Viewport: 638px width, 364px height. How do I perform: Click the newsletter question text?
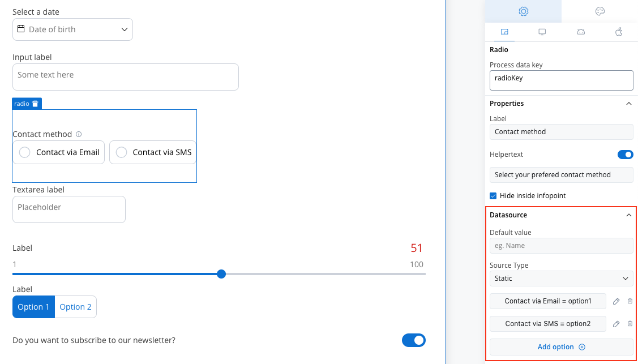(94, 340)
